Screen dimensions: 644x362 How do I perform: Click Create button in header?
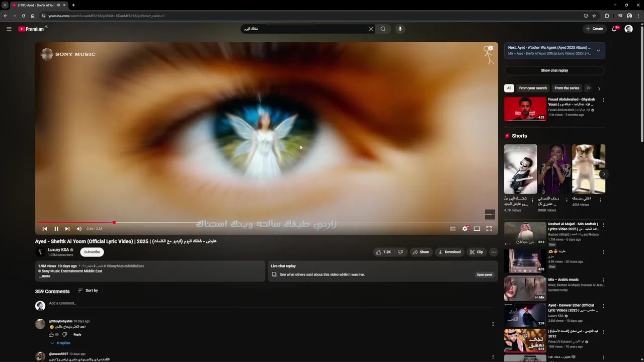click(x=594, y=29)
